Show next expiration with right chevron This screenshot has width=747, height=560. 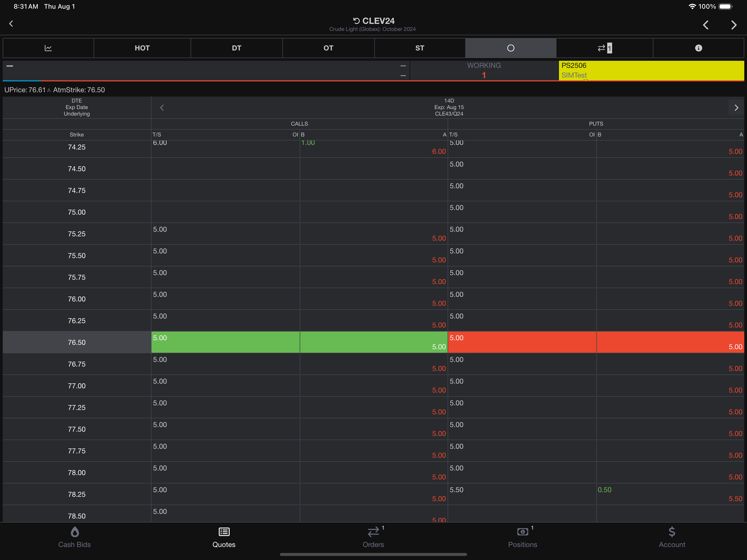click(736, 108)
